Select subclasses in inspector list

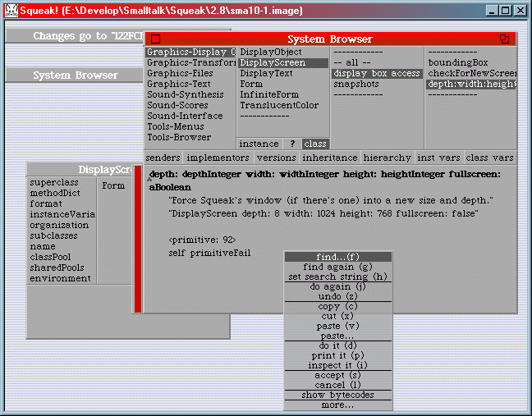62,235
